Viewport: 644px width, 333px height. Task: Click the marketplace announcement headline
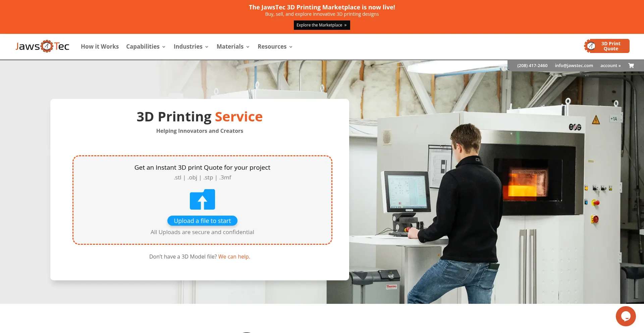[322, 7]
